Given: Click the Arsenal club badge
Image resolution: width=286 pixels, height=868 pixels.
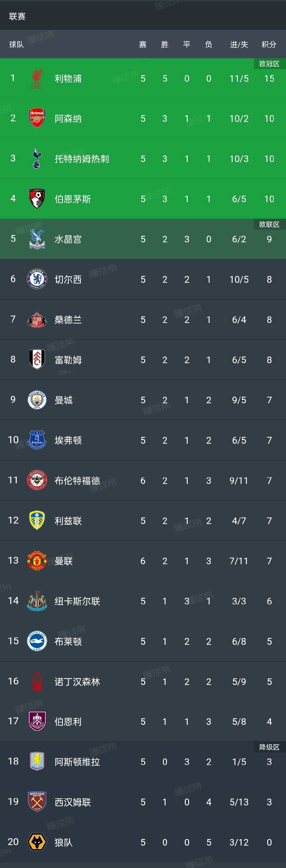Looking at the screenshot, I should 37,118.
